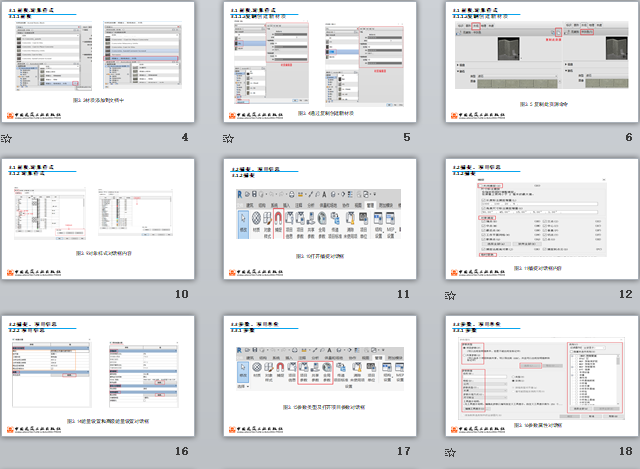Click the transition star icon under slide 18
The image size is (640, 469).
450,452
